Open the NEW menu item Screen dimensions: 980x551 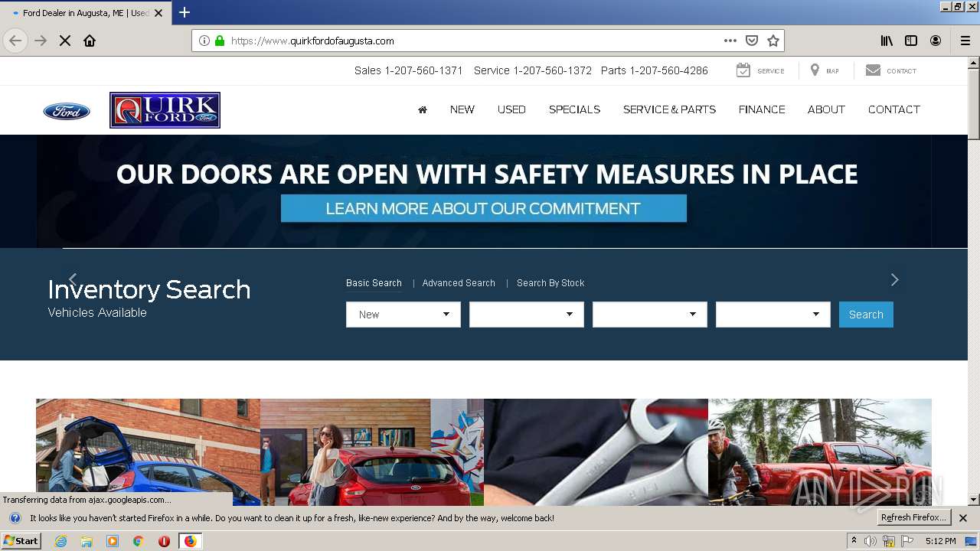coord(462,109)
